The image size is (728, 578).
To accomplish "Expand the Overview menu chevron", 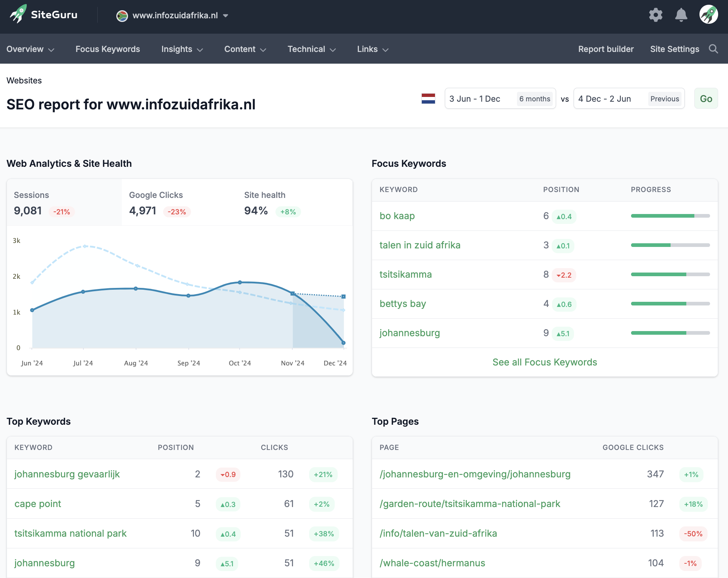I will click(x=52, y=50).
